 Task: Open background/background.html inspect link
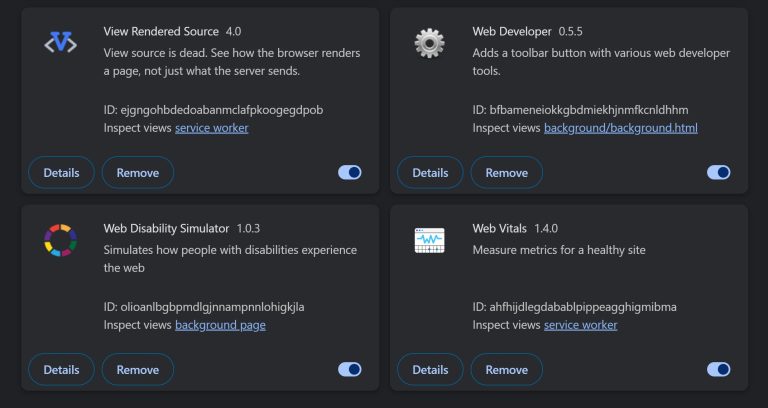pos(621,128)
